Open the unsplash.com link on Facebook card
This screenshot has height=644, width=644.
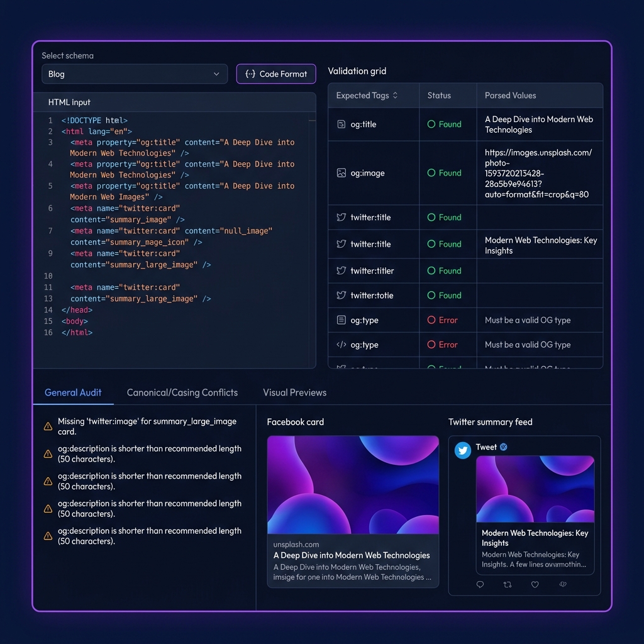click(x=296, y=544)
